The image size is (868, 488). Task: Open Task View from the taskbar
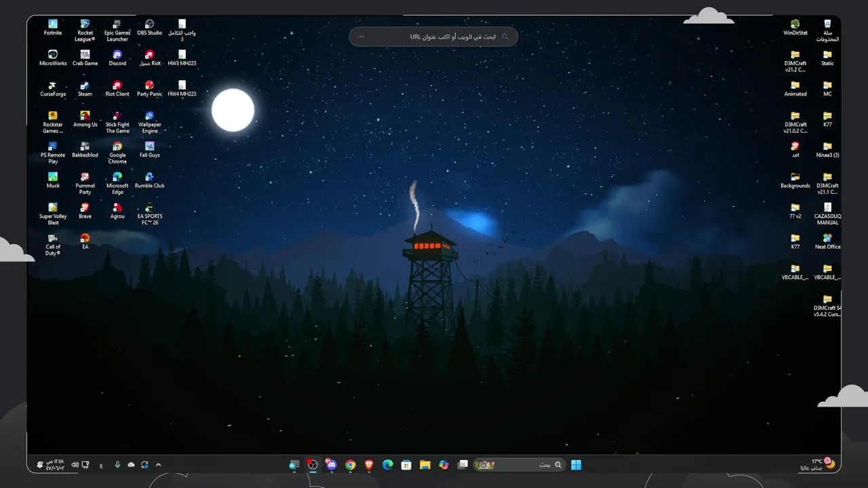point(462,465)
